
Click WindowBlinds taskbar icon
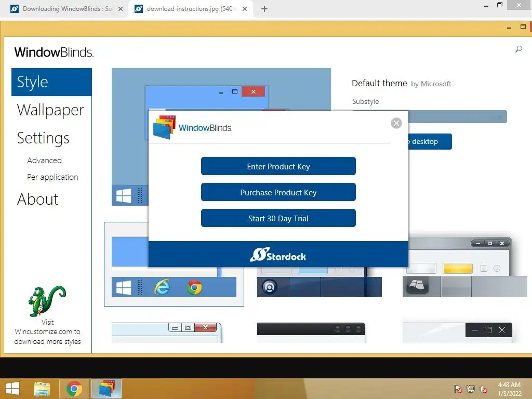[x=107, y=389]
